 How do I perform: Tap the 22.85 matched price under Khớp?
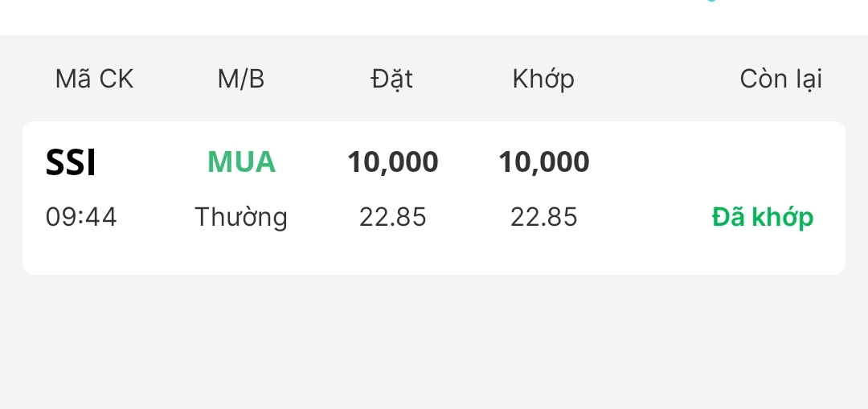coord(543,217)
